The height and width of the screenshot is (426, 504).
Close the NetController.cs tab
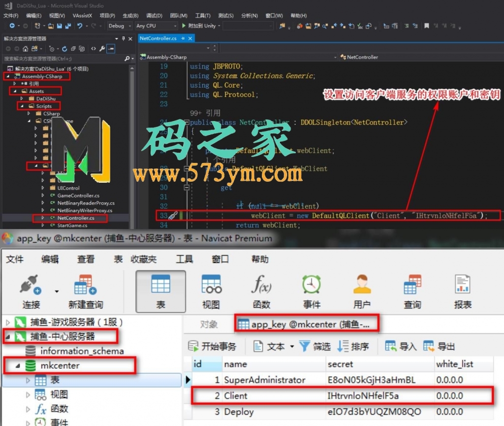[190, 38]
